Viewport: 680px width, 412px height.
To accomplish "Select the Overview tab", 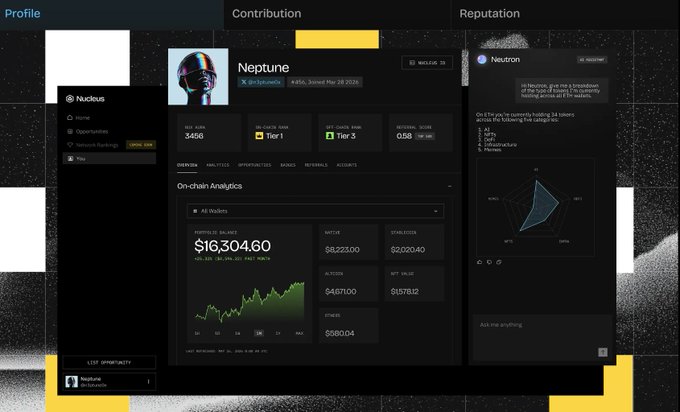I will pyautogui.click(x=187, y=165).
